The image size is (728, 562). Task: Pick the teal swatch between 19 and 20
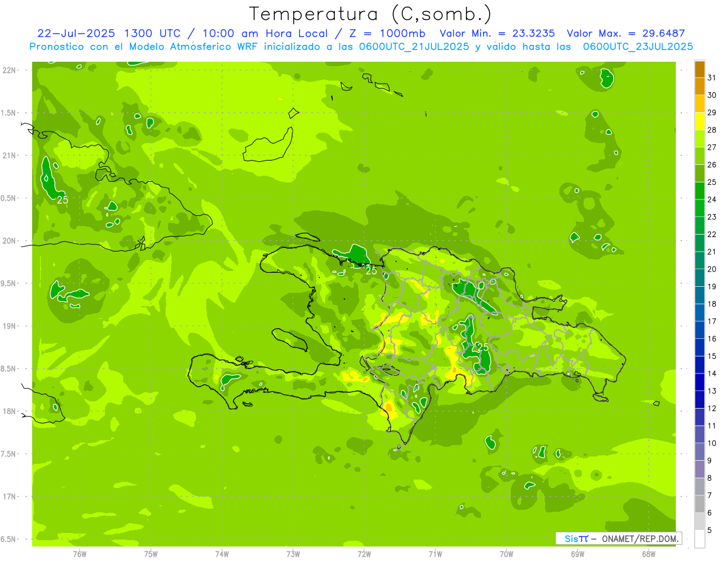699,278
